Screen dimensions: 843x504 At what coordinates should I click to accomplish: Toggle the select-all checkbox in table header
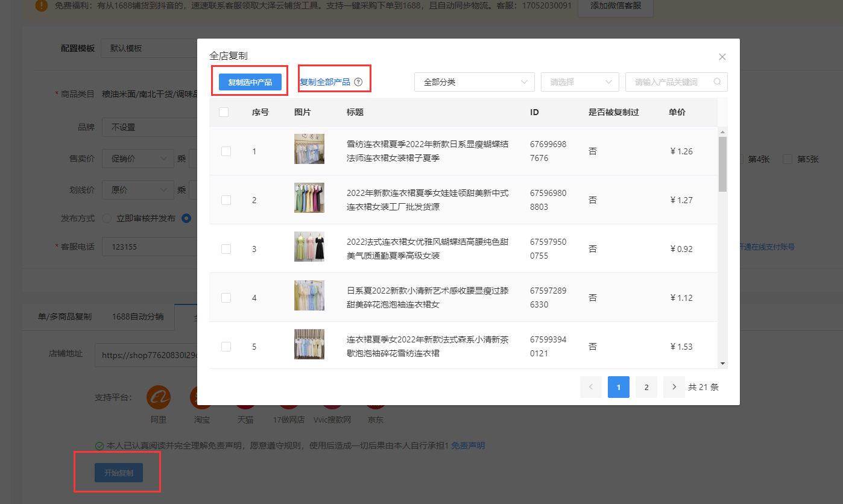coord(224,112)
